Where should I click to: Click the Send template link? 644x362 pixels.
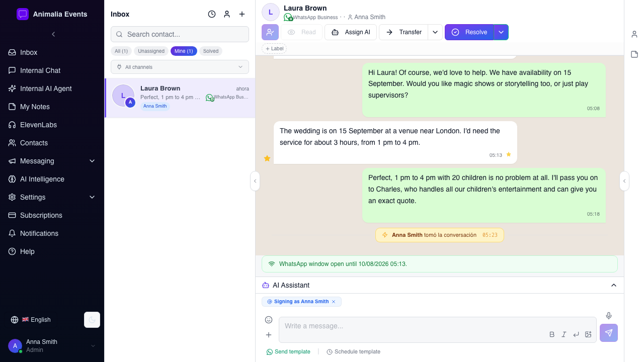[x=288, y=352]
